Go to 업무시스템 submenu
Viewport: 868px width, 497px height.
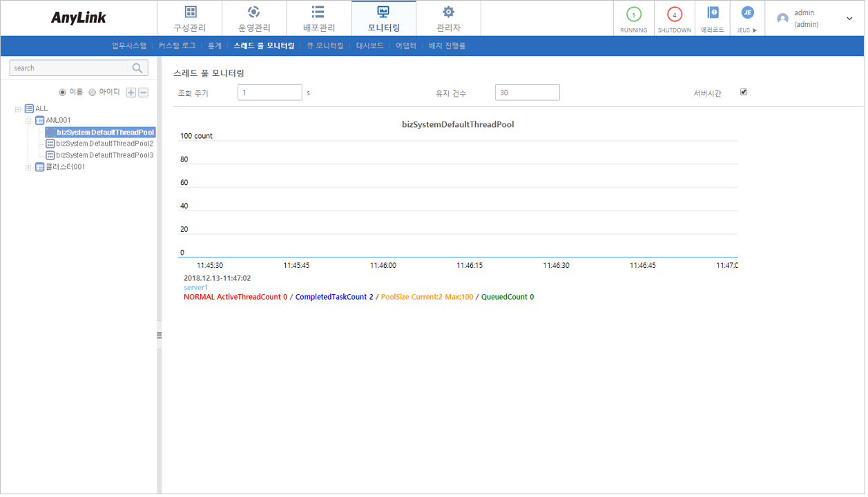(129, 46)
